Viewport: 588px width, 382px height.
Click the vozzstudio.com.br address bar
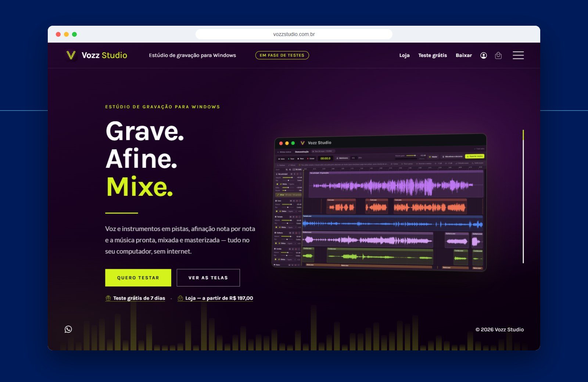(x=294, y=34)
